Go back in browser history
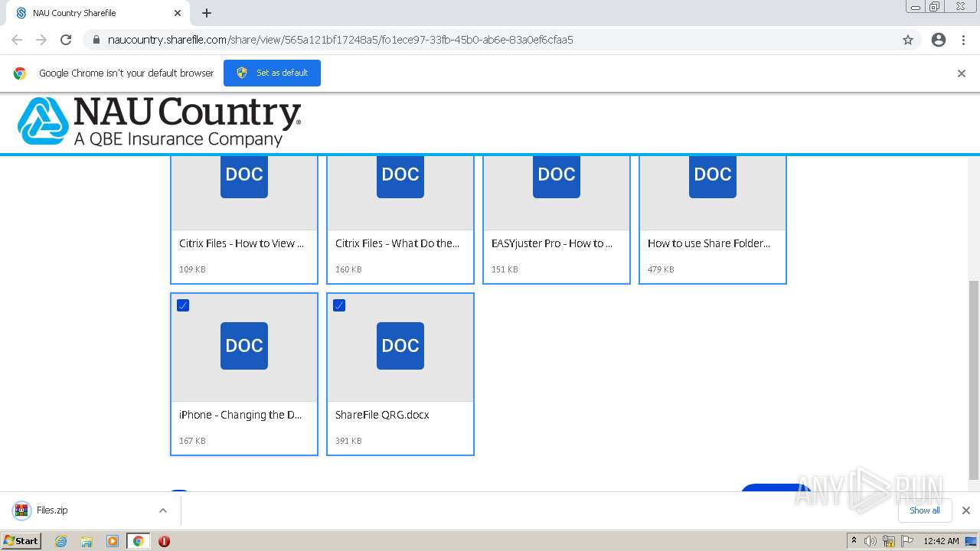Screen dimensions: 980x551 [17, 40]
